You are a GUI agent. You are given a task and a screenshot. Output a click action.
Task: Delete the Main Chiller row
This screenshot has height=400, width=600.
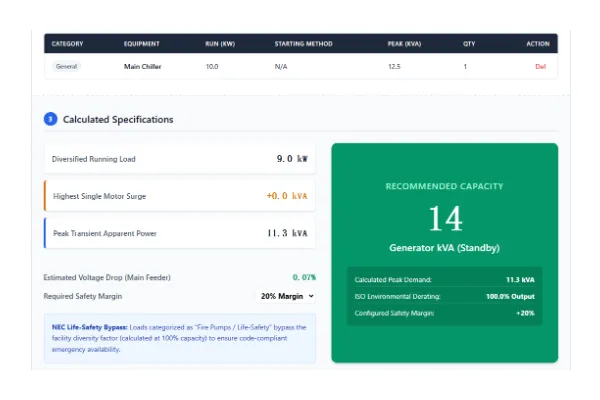point(540,67)
